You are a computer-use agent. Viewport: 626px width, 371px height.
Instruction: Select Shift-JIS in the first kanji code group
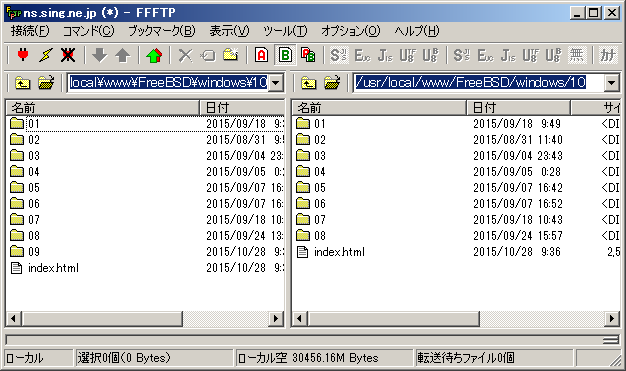point(339,55)
